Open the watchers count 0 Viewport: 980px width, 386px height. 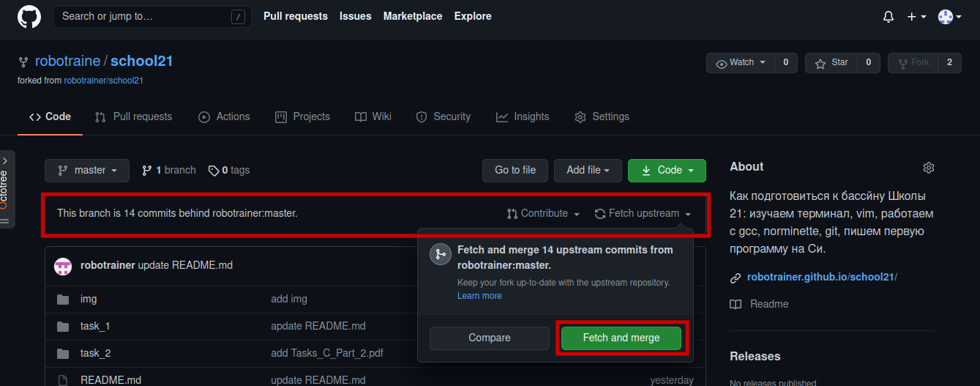click(x=785, y=63)
